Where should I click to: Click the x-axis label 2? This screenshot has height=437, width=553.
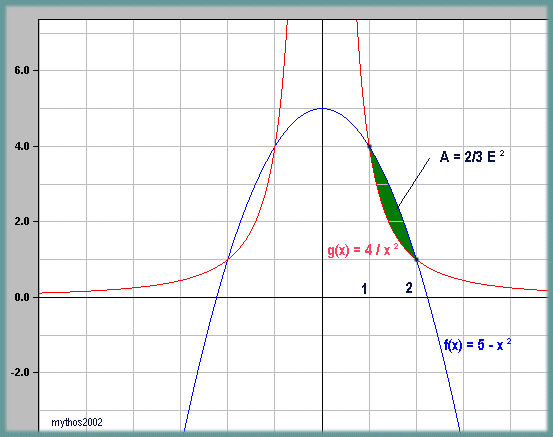[x=409, y=288]
